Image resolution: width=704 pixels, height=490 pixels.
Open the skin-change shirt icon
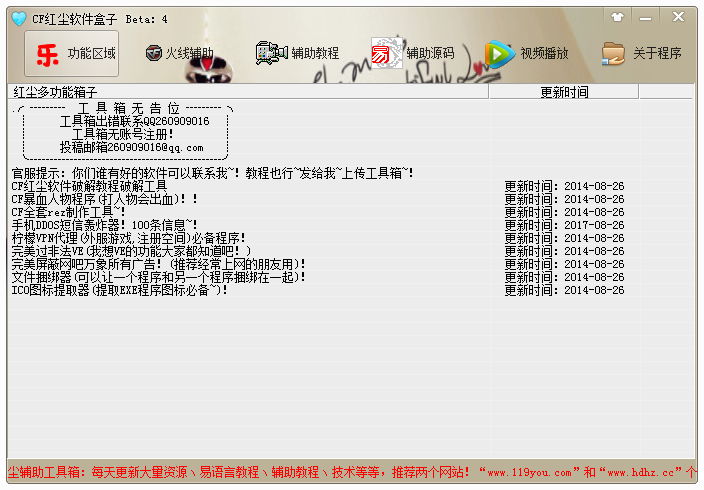coord(618,17)
